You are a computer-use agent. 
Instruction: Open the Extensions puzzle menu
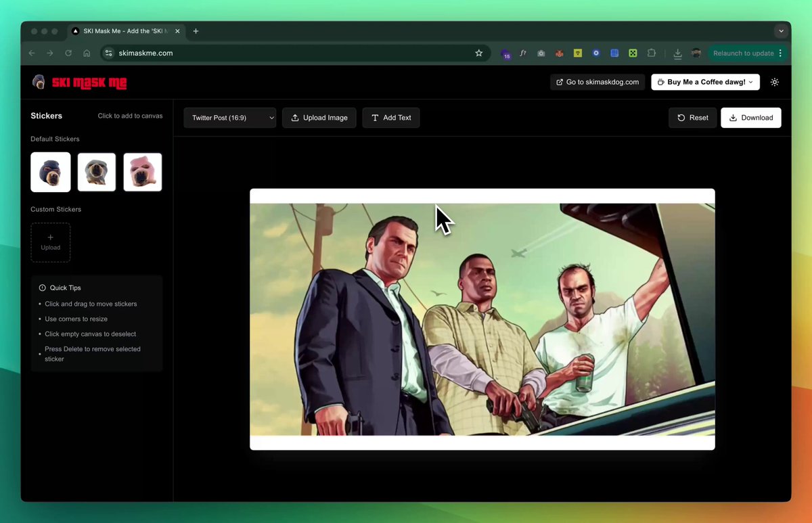(652, 53)
